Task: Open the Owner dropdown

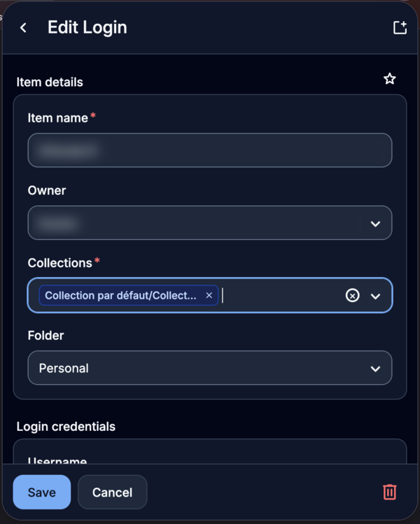Action: click(x=210, y=222)
